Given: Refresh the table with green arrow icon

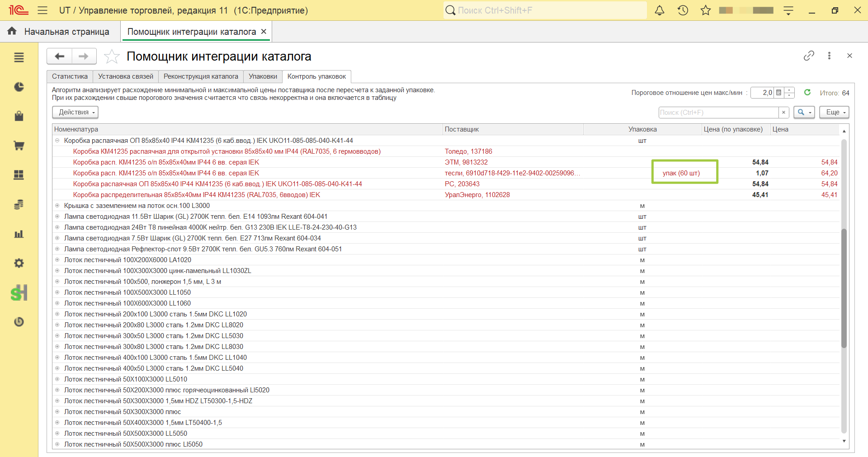Looking at the screenshot, I should pos(807,92).
